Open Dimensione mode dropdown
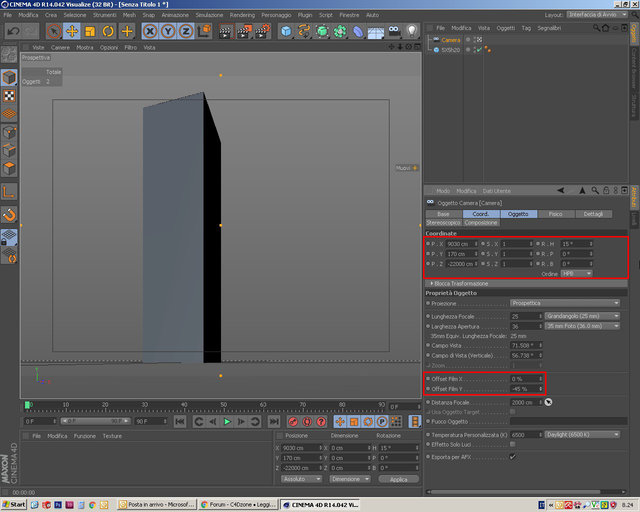640x512 pixels. [x=350, y=479]
